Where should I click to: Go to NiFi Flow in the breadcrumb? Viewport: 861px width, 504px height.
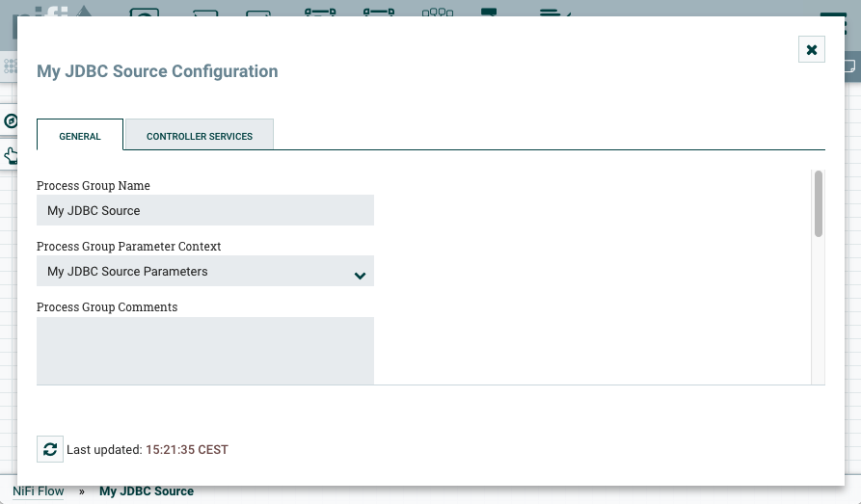[x=39, y=491]
